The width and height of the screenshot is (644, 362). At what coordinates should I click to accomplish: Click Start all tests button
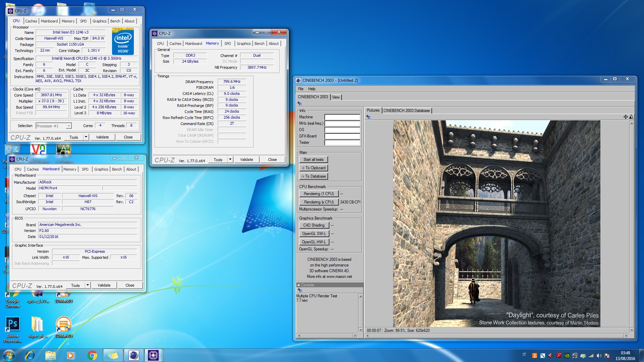pos(314,160)
